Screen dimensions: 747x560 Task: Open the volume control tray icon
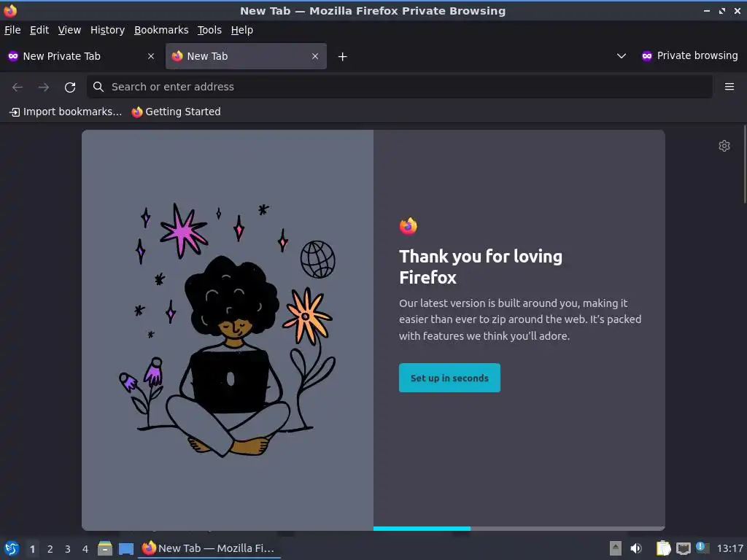click(636, 548)
